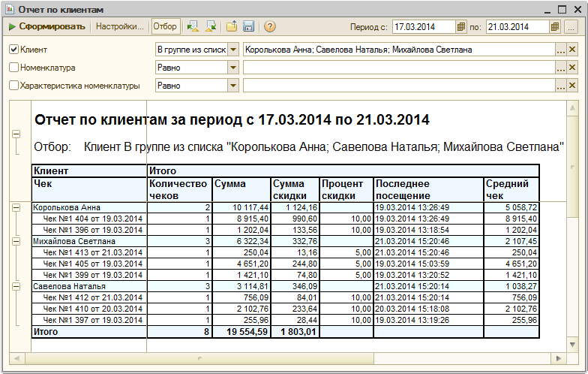Click the horizontal scrollbar left arrow
The height and width of the screenshot is (374, 588).
tap(16, 358)
